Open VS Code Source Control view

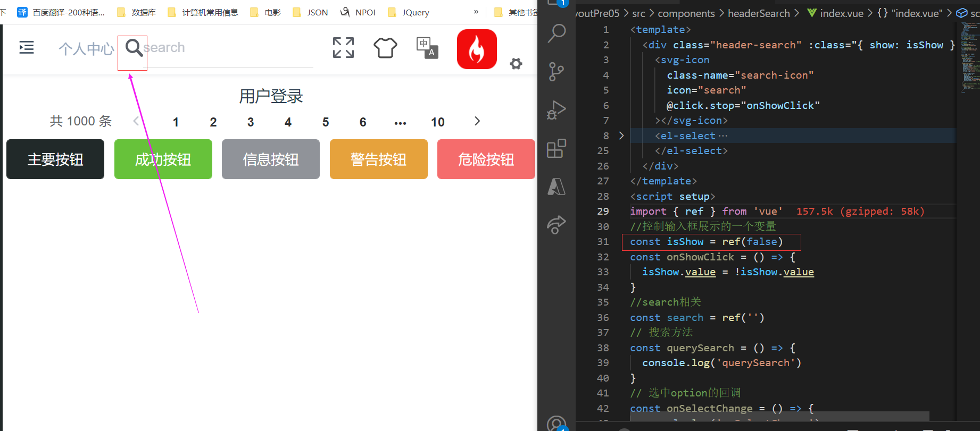pos(557,71)
